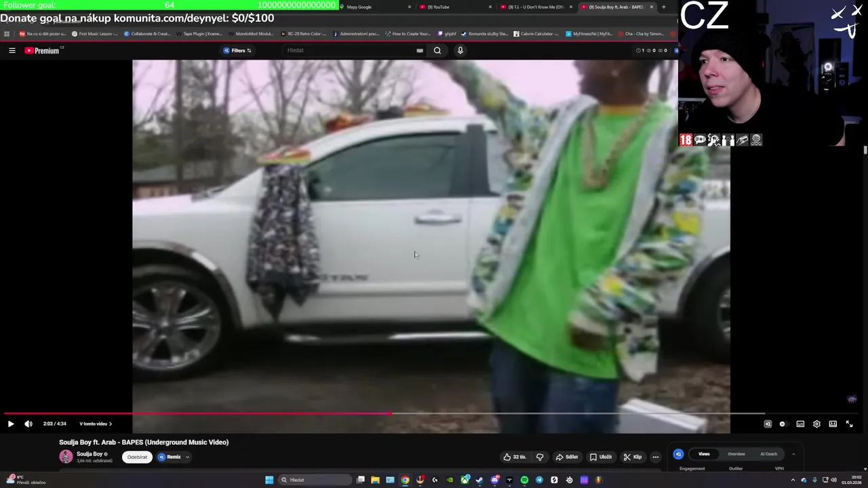Open the Xbox taskbar icon
Screen dimensions: 868x488
(x=465, y=480)
